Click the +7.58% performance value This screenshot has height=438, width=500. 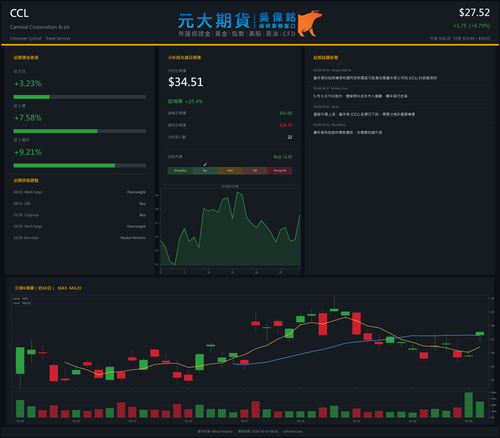tap(28, 118)
